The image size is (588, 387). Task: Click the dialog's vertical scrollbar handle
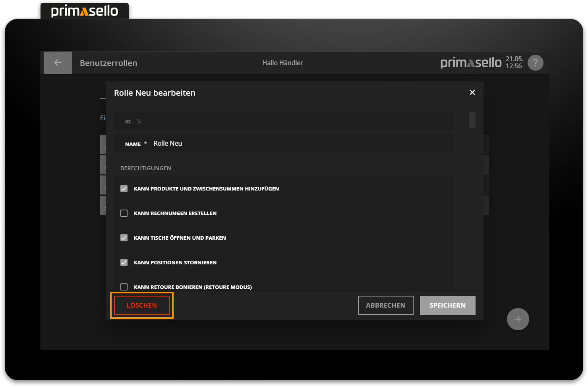point(472,120)
